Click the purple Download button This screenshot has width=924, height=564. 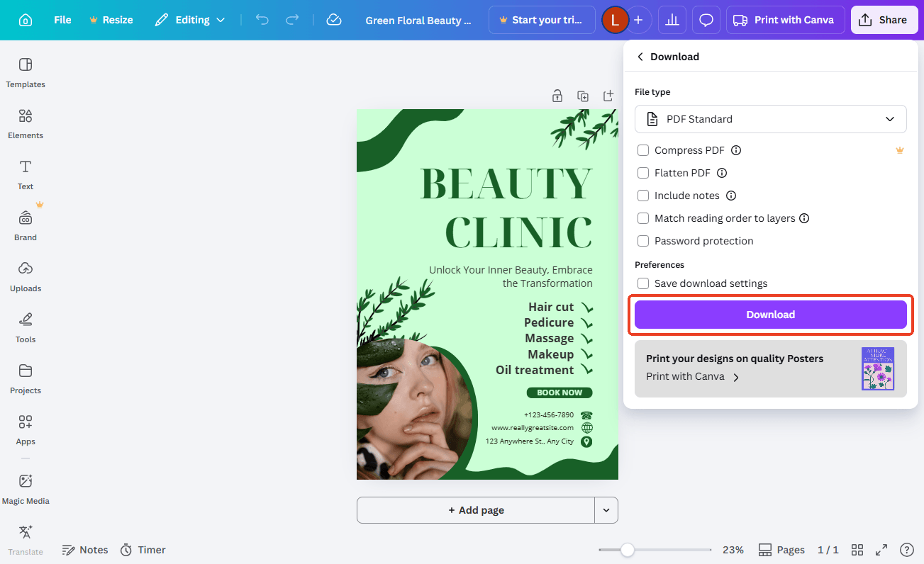(771, 314)
